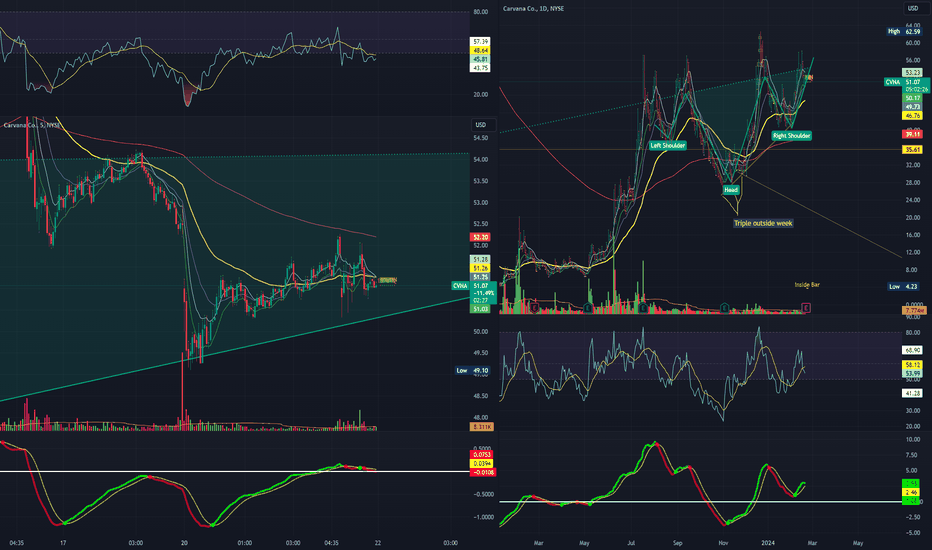Click the Low 4.23 price label
This screenshot has width=932, height=550.
[904, 287]
